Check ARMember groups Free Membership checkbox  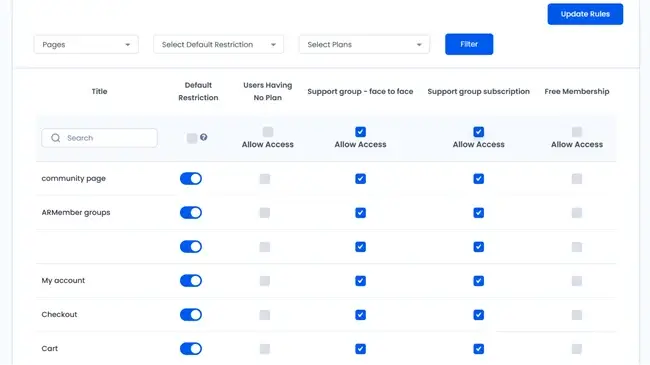[577, 213]
